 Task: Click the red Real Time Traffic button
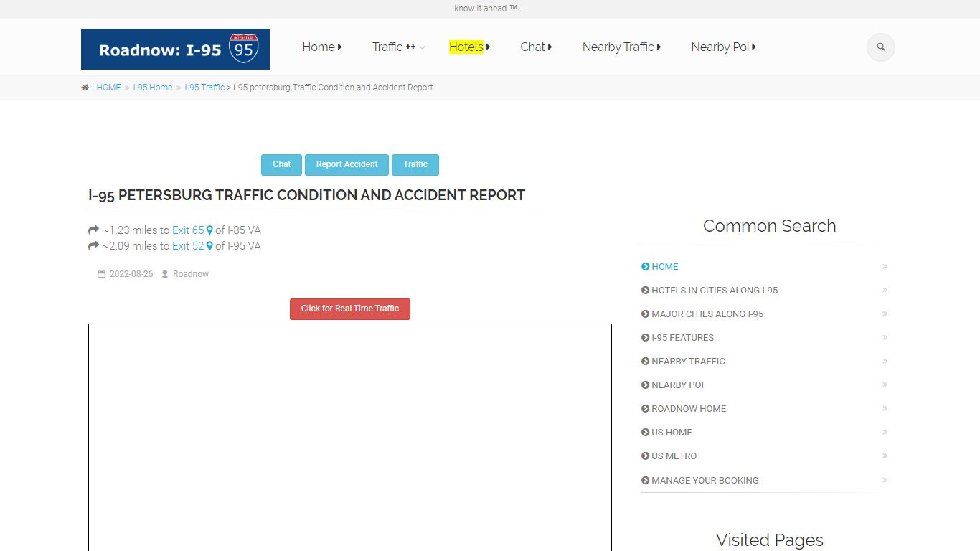(350, 309)
